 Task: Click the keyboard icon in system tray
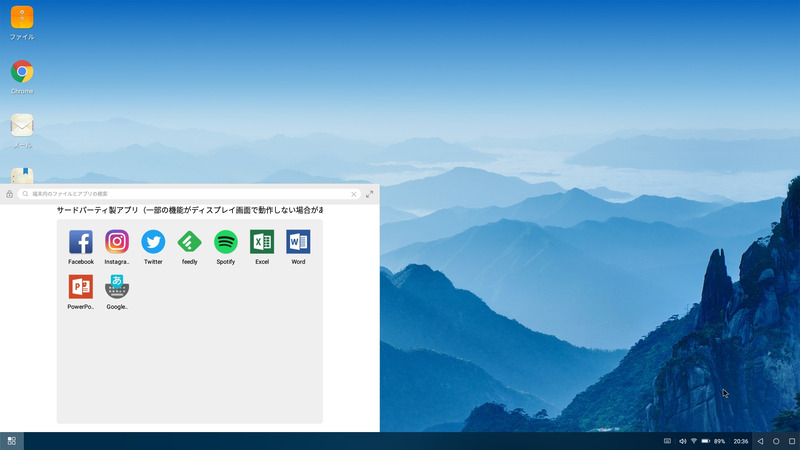point(667,441)
